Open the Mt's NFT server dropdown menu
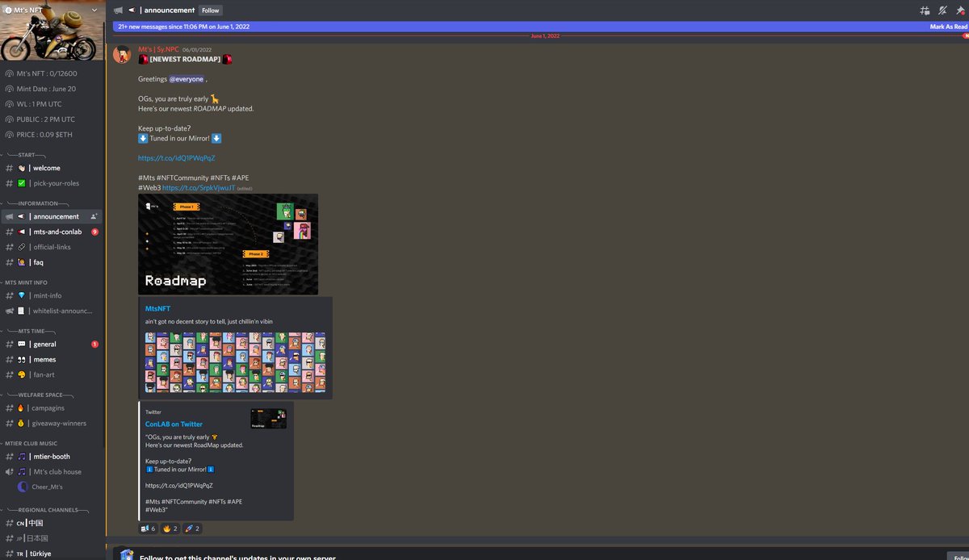This screenshot has height=560, width=969. (96, 10)
